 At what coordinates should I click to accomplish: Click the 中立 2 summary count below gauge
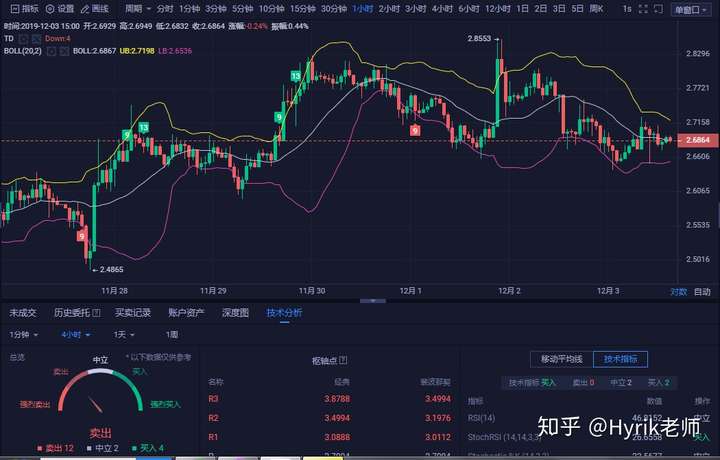102,448
